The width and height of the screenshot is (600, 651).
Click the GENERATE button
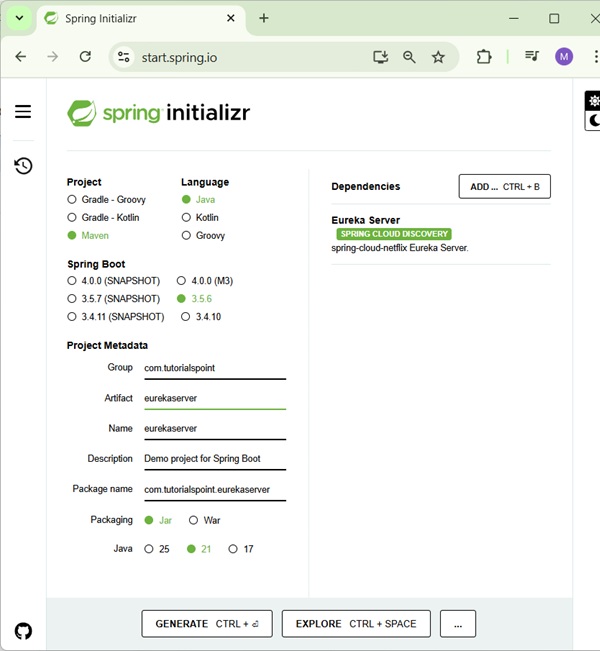pos(207,624)
